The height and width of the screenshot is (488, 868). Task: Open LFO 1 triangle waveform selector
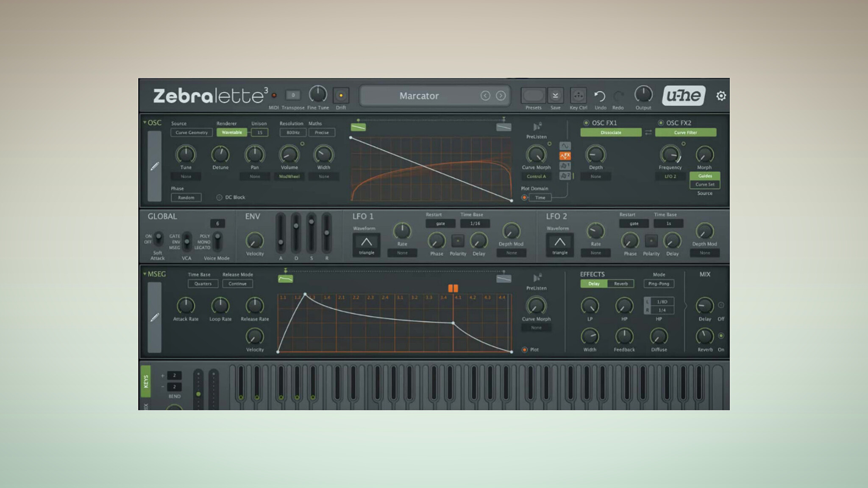366,244
